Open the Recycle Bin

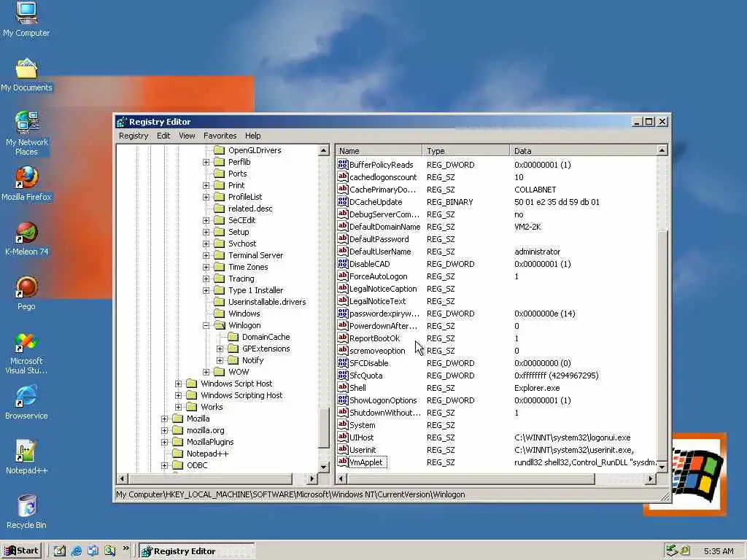tap(27, 506)
